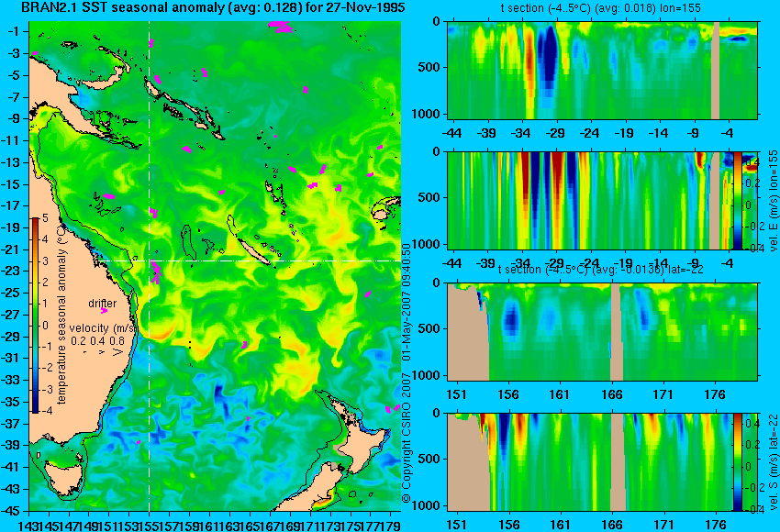Screen dimensions: 780x532
Task: Click the 't section' title ending in lon=155
Action: point(601,8)
